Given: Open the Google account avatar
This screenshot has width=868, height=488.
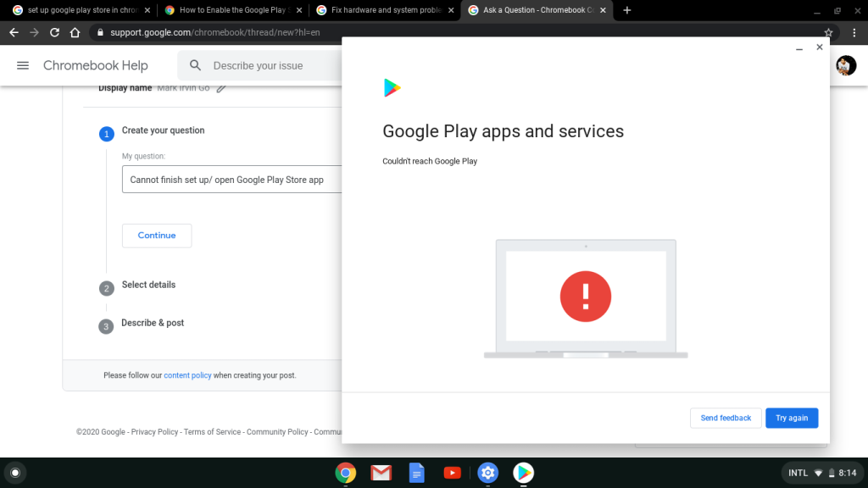Looking at the screenshot, I should point(846,65).
